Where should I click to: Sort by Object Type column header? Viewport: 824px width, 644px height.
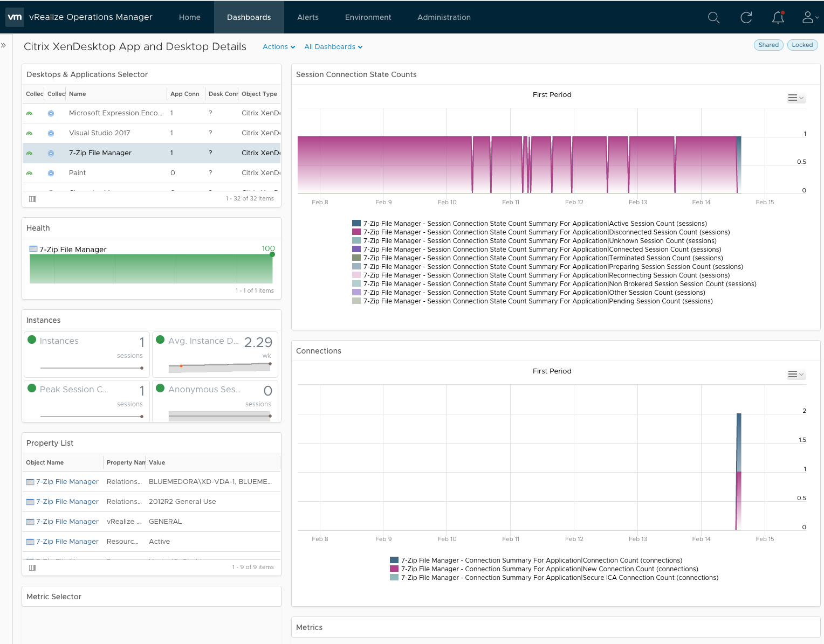[x=259, y=94]
